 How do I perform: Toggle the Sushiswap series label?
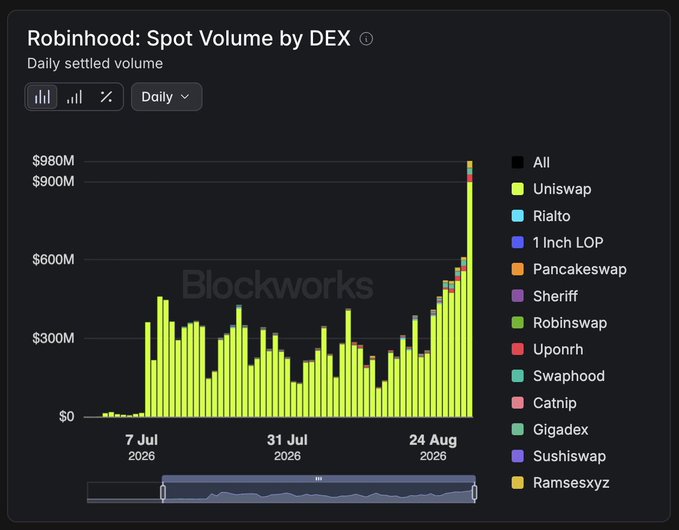569,456
